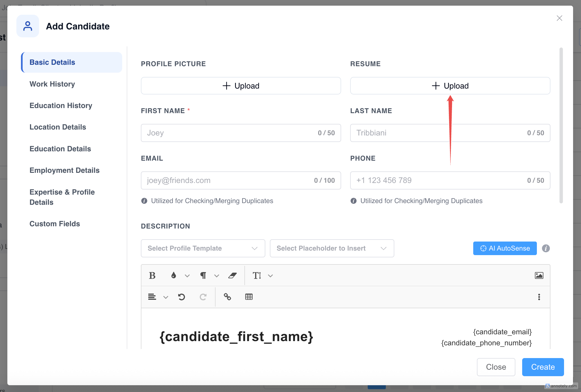581x392 pixels.
Task: Click the redo icon
Action: point(203,297)
